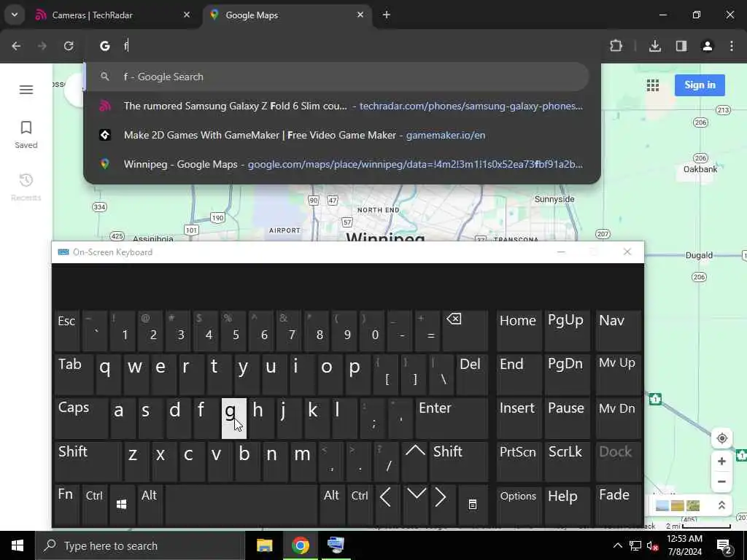The height and width of the screenshot is (560, 747).
Task: Click the Windows logo key on keyboard
Action: pos(122,505)
